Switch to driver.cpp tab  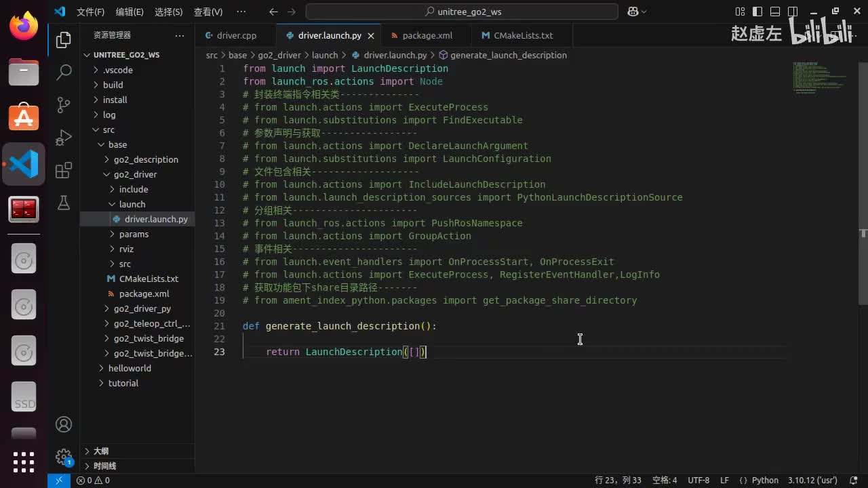click(236, 35)
